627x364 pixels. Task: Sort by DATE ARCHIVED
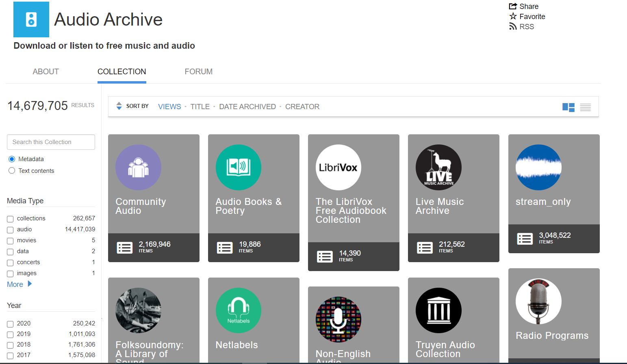point(247,106)
